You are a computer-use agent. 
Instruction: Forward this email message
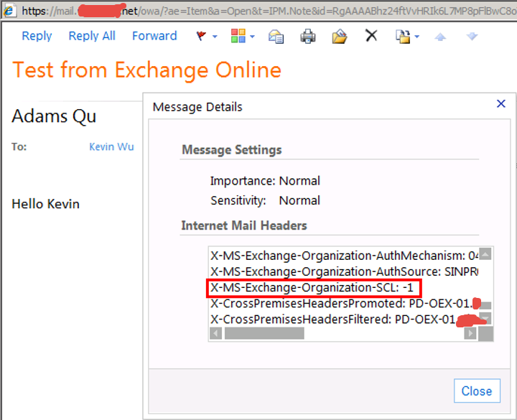pyautogui.click(x=154, y=36)
